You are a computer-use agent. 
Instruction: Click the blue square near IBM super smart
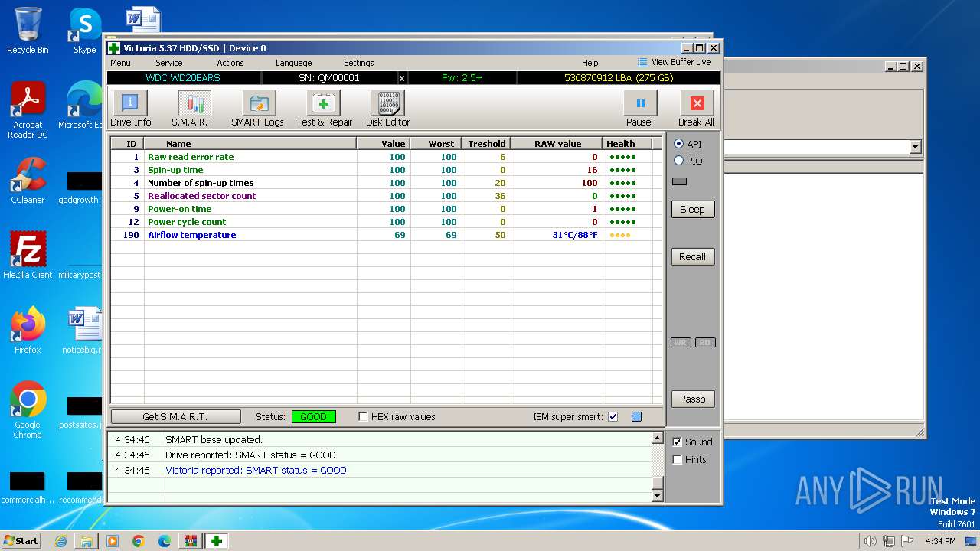(636, 417)
